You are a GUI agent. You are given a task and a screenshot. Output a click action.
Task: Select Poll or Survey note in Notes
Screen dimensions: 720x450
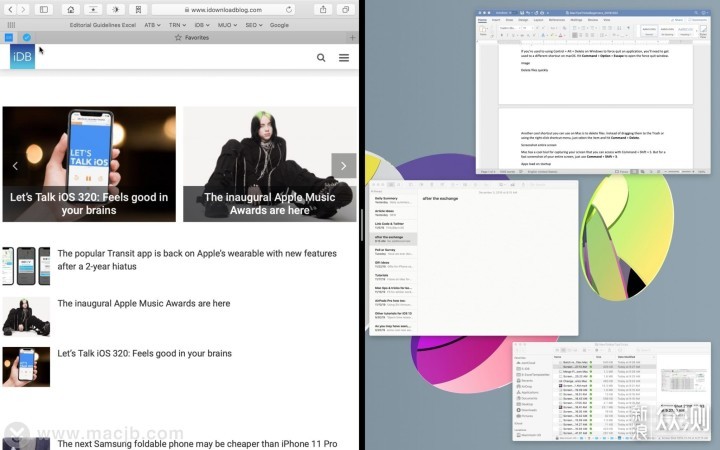(393, 252)
